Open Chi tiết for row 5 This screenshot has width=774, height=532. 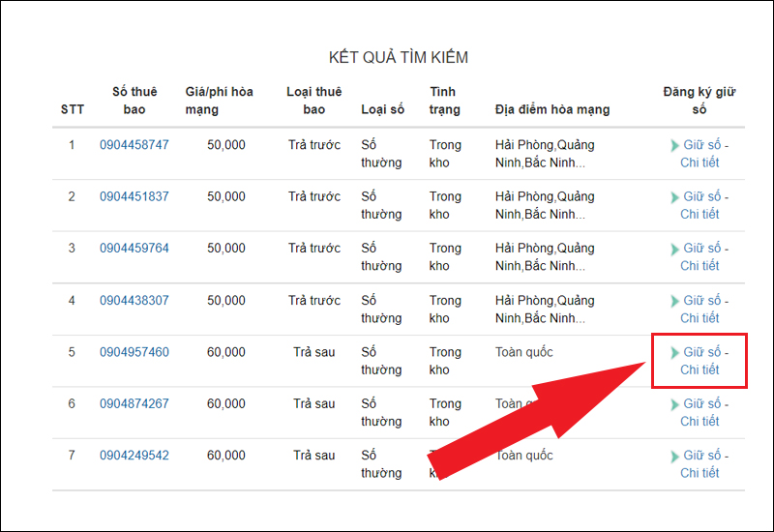(x=700, y=370)
